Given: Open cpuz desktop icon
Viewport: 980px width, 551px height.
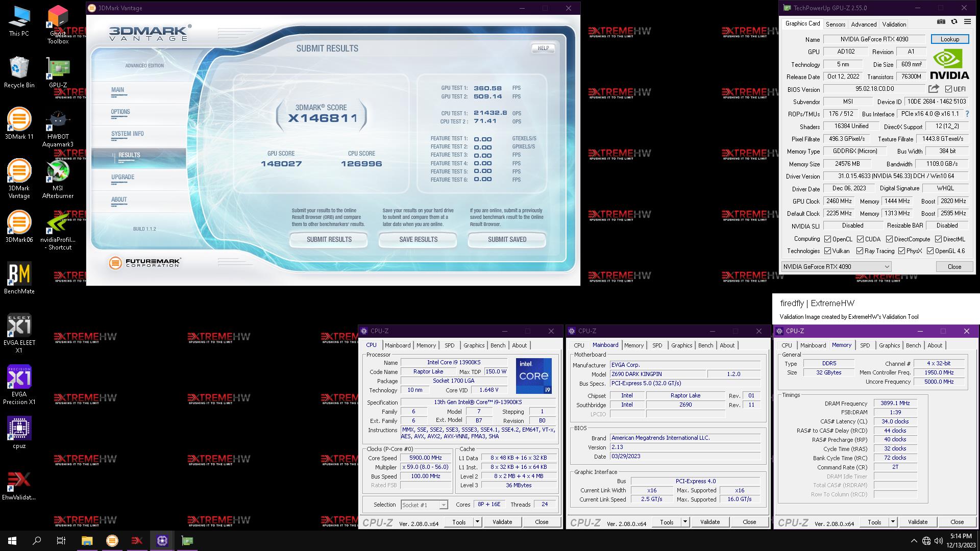Looking at the screenshot, I should click(19, 432).
